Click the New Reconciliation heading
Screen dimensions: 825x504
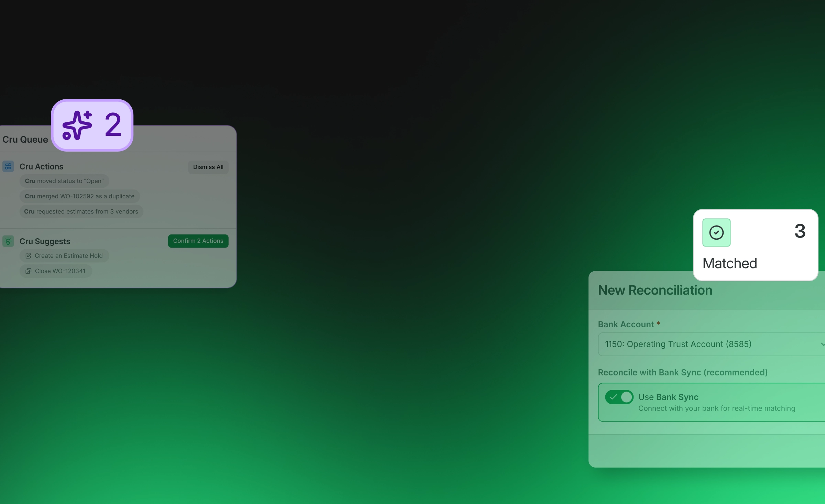pos(655,290)
